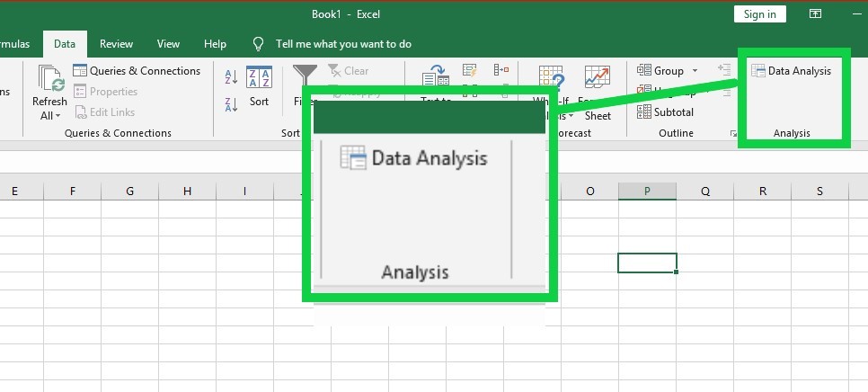Switch to the Review tab

(x=116, y=44)
